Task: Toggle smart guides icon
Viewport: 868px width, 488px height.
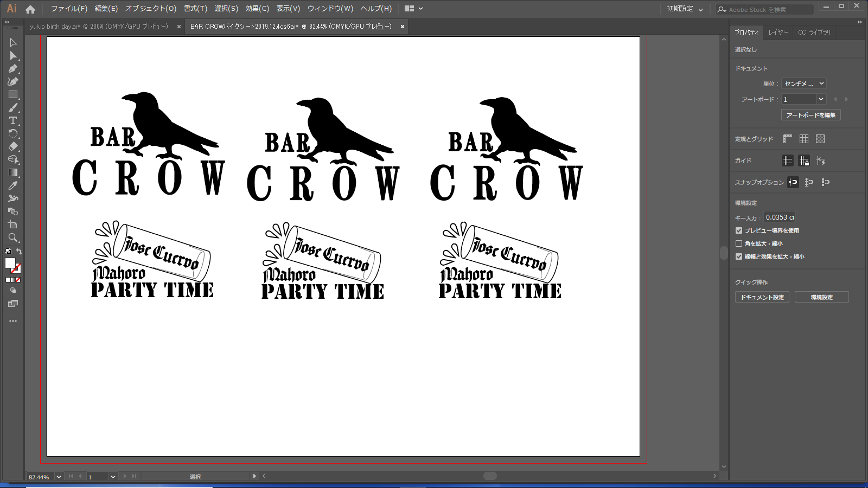Action: pos(820,160)
